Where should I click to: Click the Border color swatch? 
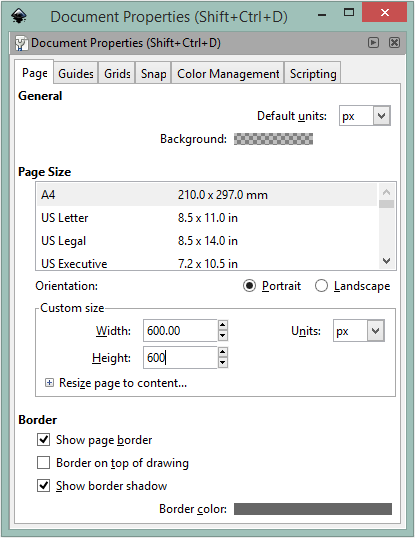313,509
